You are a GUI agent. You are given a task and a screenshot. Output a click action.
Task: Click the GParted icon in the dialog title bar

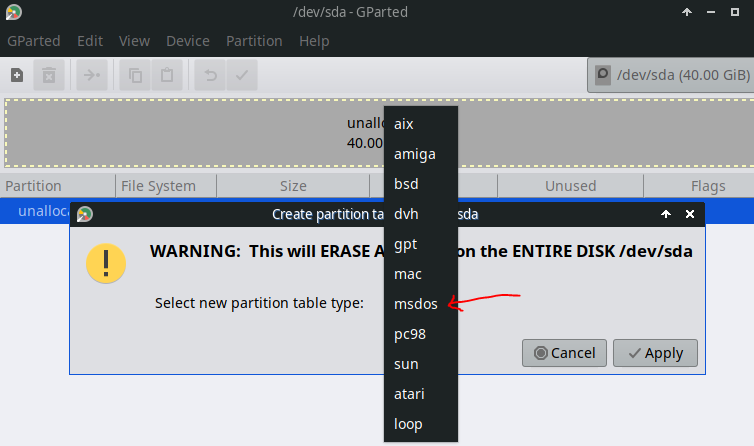[85, 214]
